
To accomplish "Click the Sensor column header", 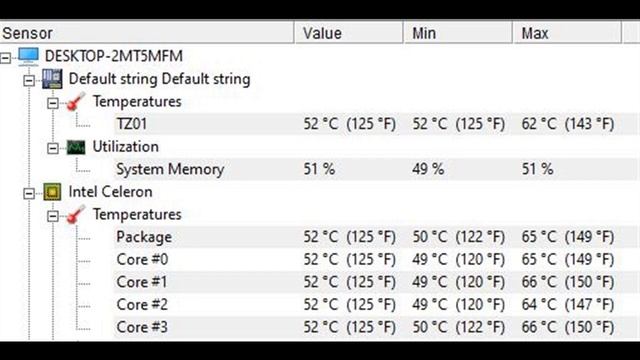I will tap(147, 33).
